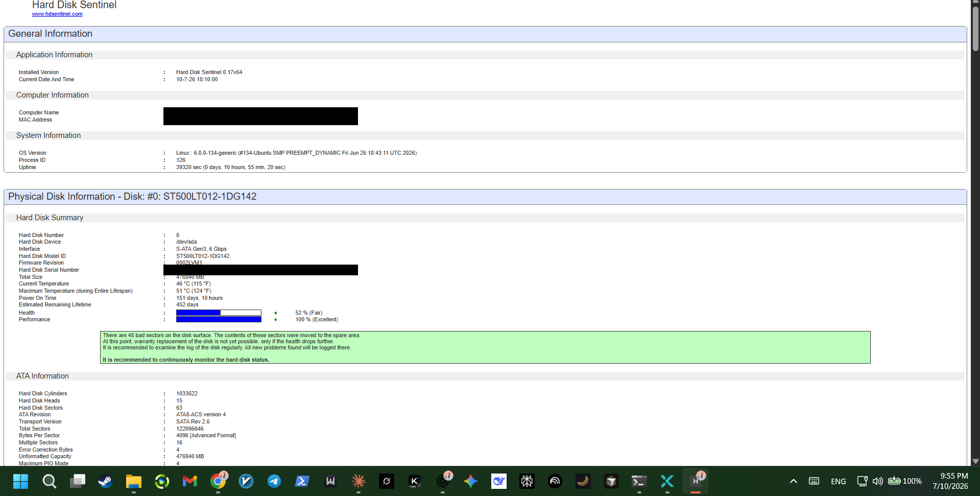Click the Health progress bar
980x496 pixels.
(x=219, y=313)
